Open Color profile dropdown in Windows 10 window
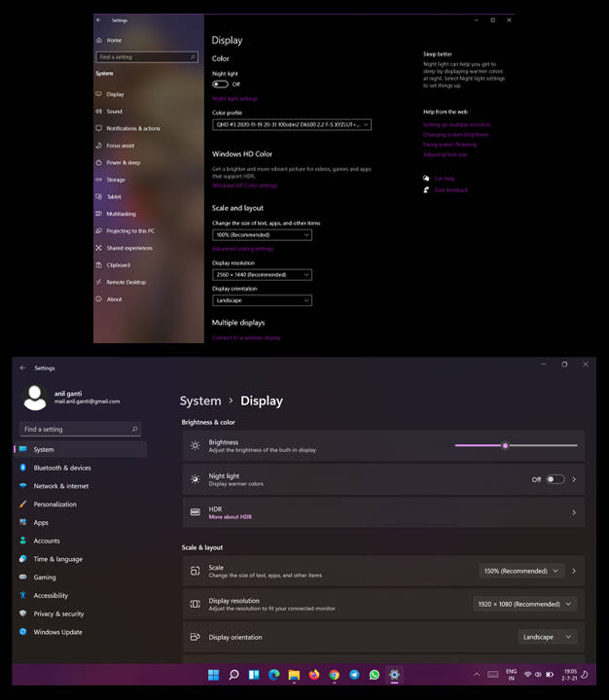Viewport: 609px width, 700px height. click(292, 124)
